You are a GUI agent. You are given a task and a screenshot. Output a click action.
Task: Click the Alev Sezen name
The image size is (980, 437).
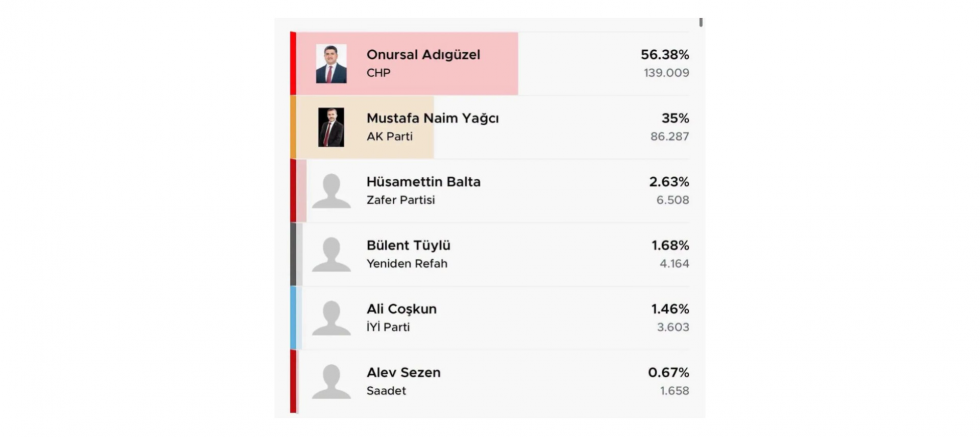[x=403, y=372]
